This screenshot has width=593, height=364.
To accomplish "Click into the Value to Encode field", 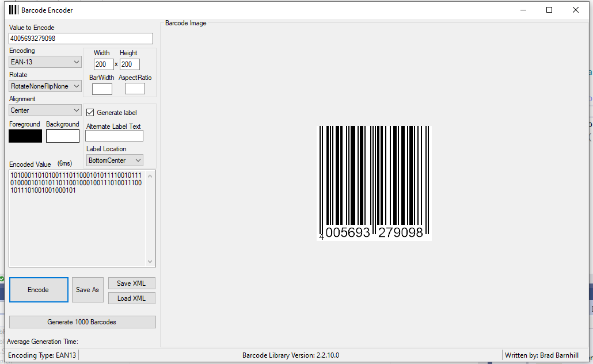I will tap(81, 39).
